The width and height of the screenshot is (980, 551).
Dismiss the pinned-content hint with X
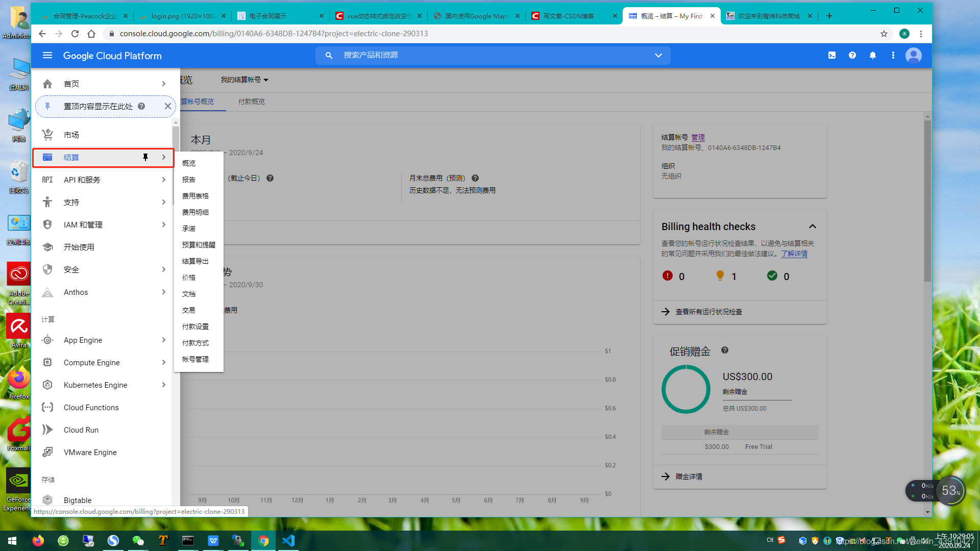pos(167,106)
